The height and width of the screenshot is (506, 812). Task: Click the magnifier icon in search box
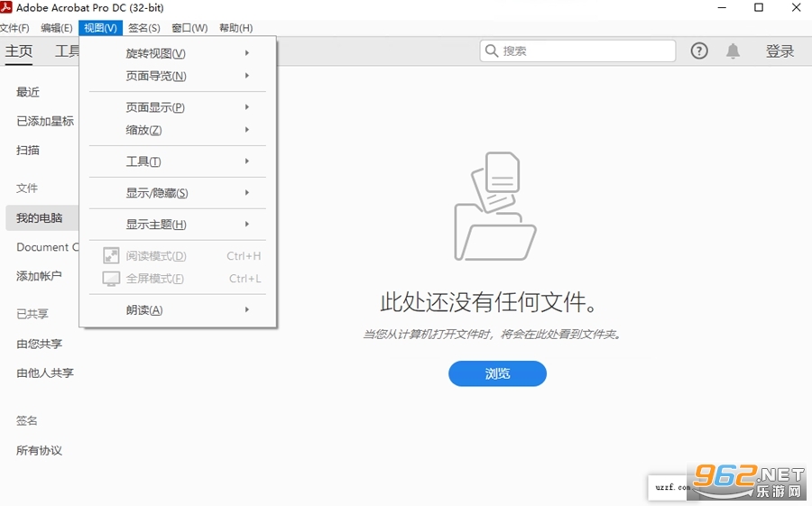pos(492,51)
